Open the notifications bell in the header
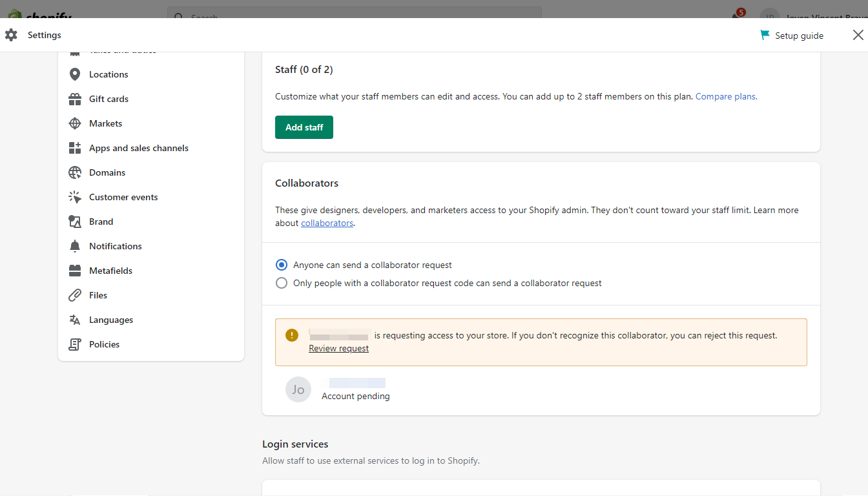Screen dimensions: 868x496 coord(737,14)
